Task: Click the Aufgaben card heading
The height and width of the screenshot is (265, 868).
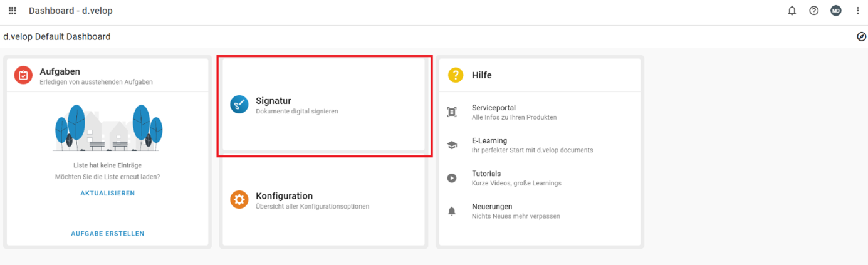Action: point(60,71)
